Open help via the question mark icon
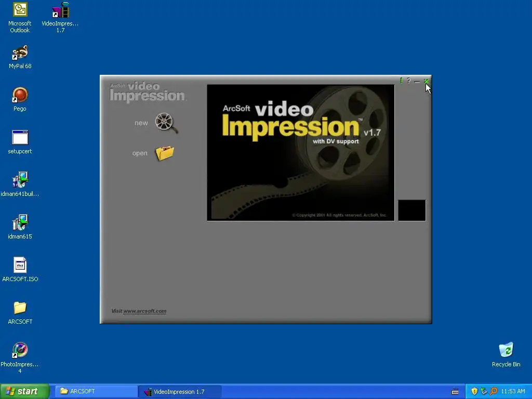This screenshot has height=399, width=532. (x=409, y=81)
